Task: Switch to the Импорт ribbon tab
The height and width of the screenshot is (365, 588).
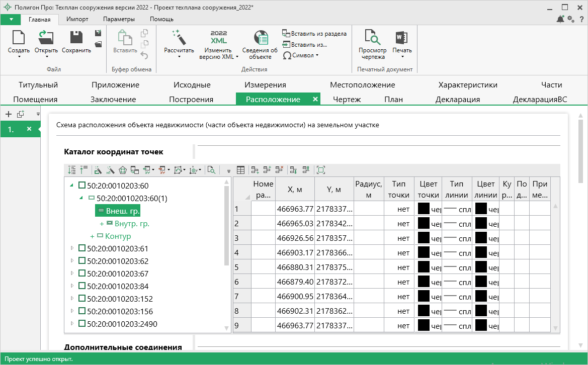Action: [77, 19]
